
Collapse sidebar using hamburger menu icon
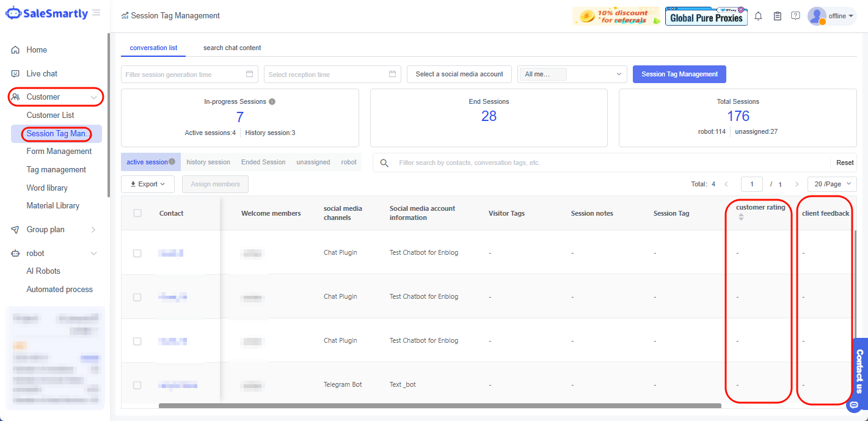tap(97, 13)
